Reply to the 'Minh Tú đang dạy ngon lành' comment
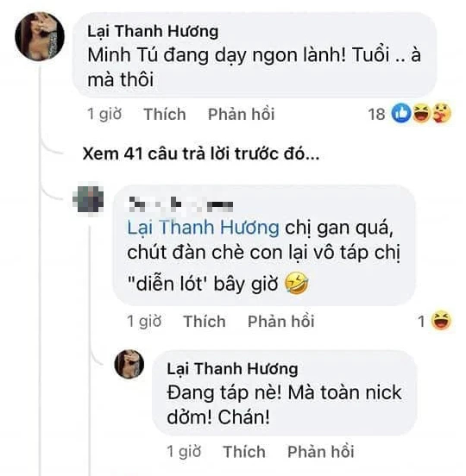 pos(242,114)
